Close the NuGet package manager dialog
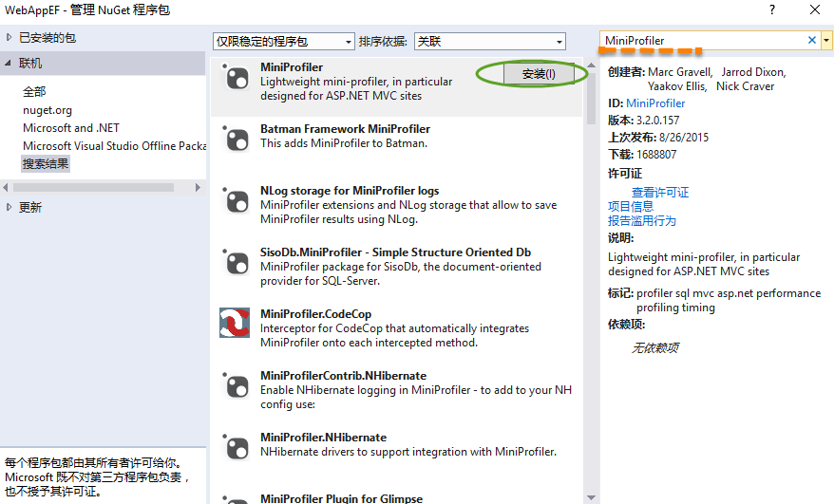This screenshot has height=504, width=834. [x=815, y=9]
